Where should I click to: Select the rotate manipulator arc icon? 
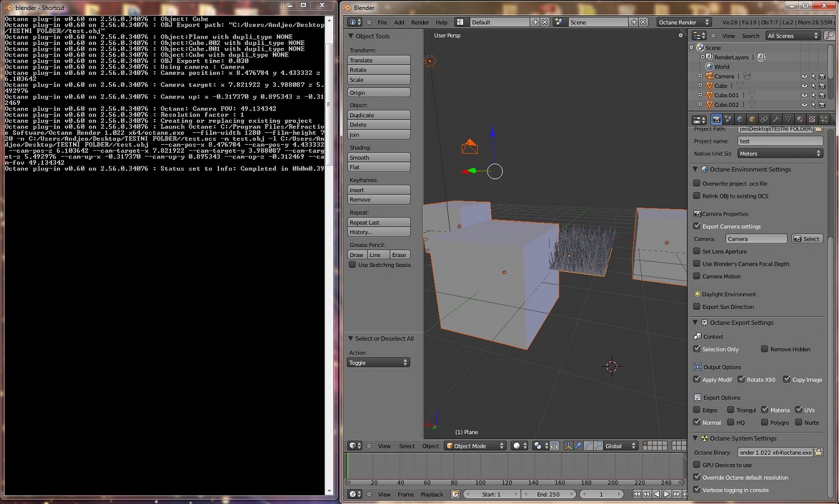click(x=589, y=446)
